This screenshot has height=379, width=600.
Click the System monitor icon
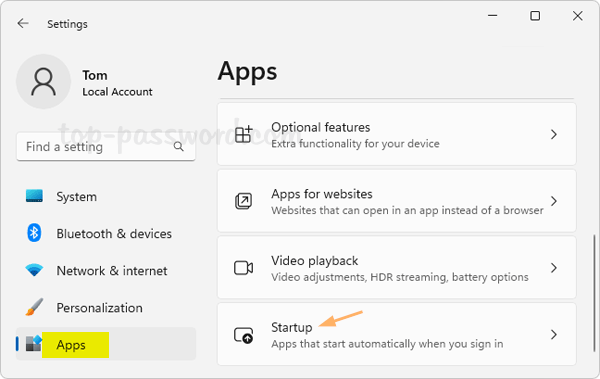34,196
